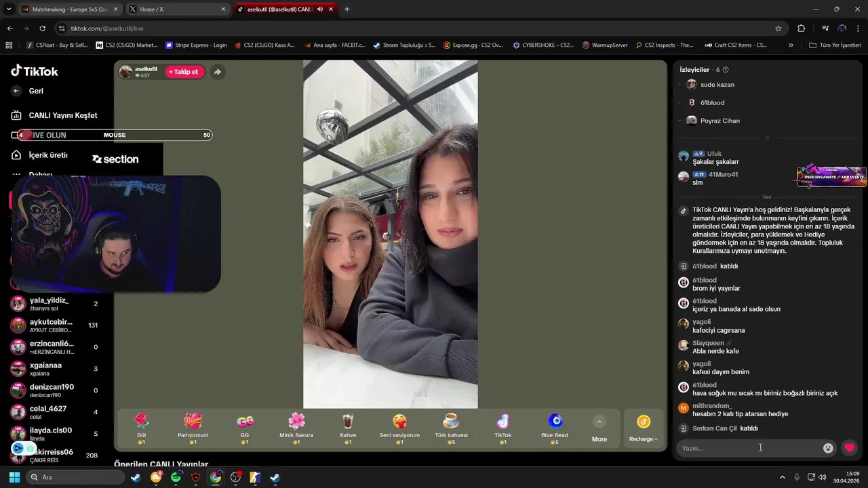Open celal_4627 live channel
This screenshot has width=868, height=488.
pos(54,412)
